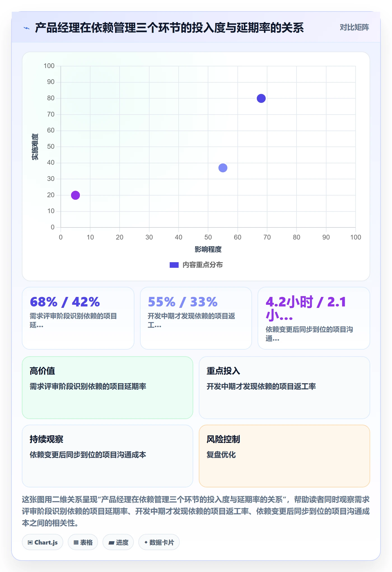Click the lightning bolt icon beside the title

(27, 28)
